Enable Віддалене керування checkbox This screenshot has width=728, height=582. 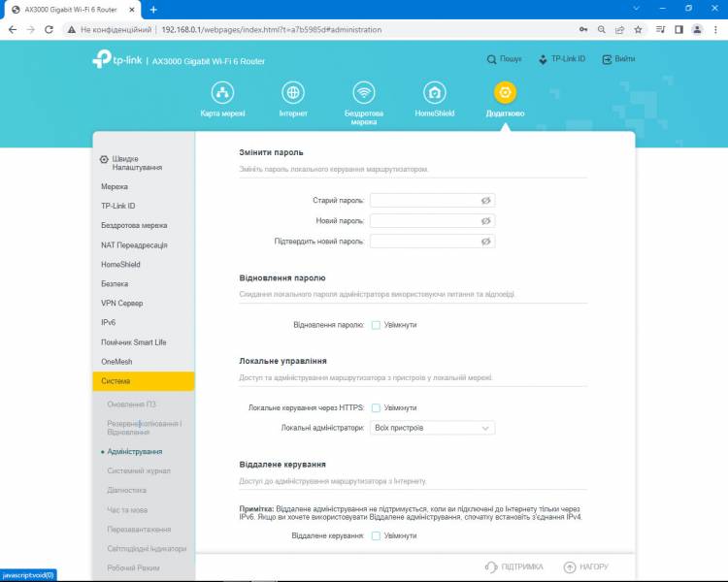click(376, 535)
